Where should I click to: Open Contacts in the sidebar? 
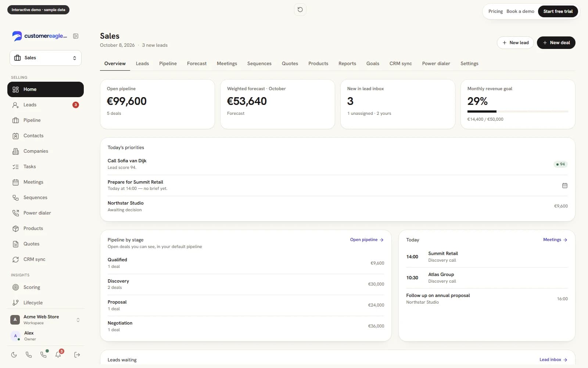click(46, 136)
